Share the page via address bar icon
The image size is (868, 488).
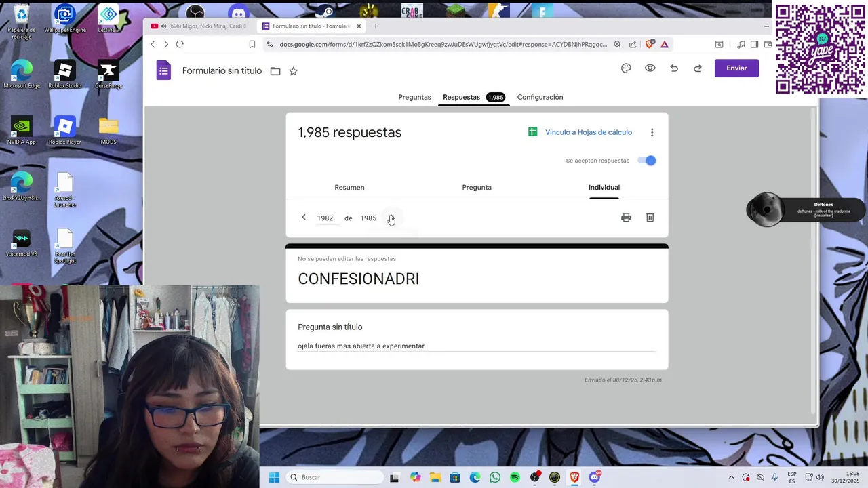[633, 44]
